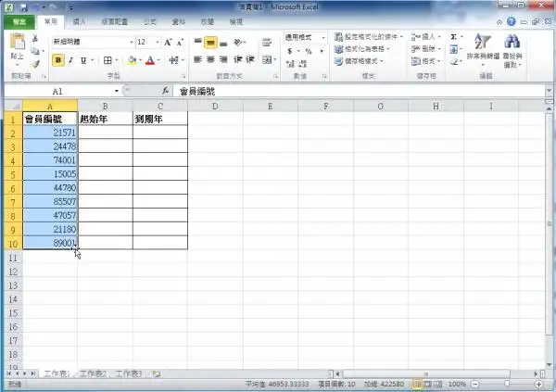Toggle Underline formatting
The height and width of the screenshot is (392, 556).
(x=83, y=60)
